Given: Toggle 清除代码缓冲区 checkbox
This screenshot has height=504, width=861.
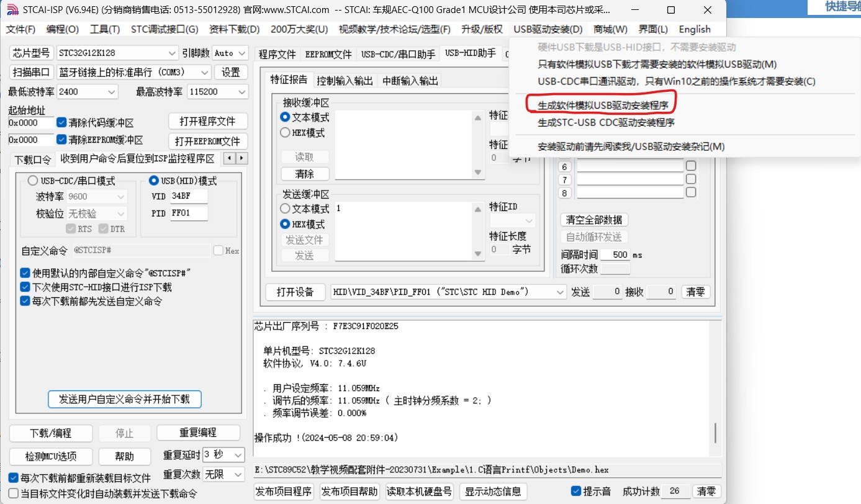Looking at the screenshot, I should (x=61, y=123).
